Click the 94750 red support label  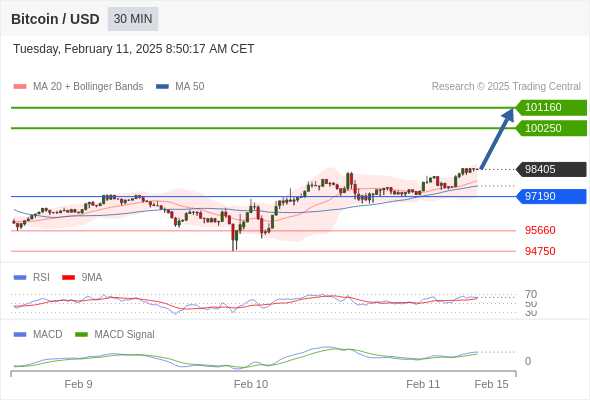pos(540,251)
